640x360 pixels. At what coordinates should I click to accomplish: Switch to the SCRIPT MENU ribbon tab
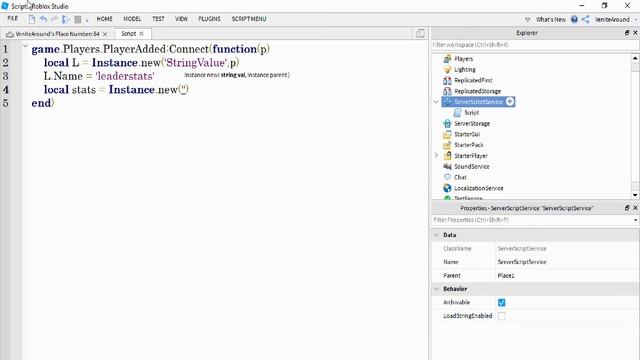(249, 19)
